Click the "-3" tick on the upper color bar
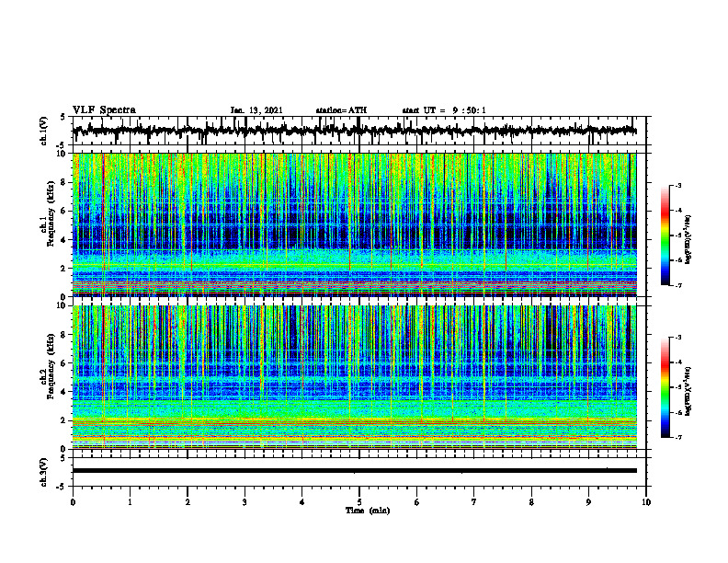Screen dimensions: 728x563 [678, 186]
